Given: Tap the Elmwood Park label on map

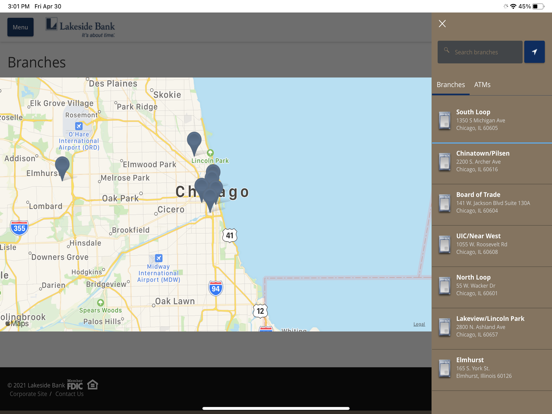Looking at the screenshot, I should click(149, 164).
